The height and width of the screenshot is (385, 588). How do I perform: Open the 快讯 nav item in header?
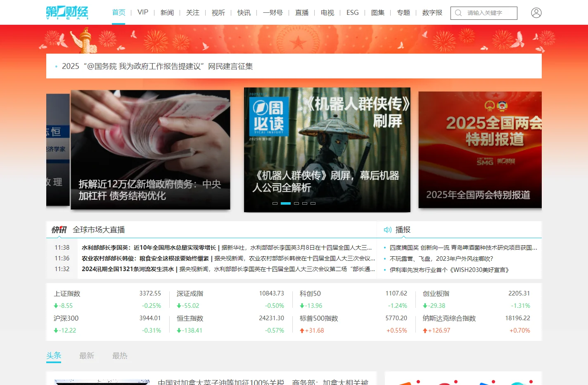tap(244, 12)
